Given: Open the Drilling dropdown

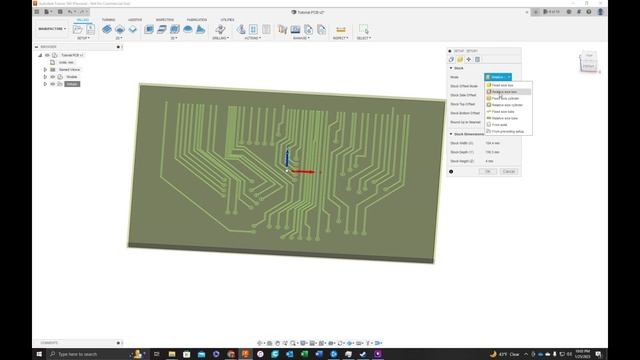Looking at the screenshot, I should pos(221,38).
